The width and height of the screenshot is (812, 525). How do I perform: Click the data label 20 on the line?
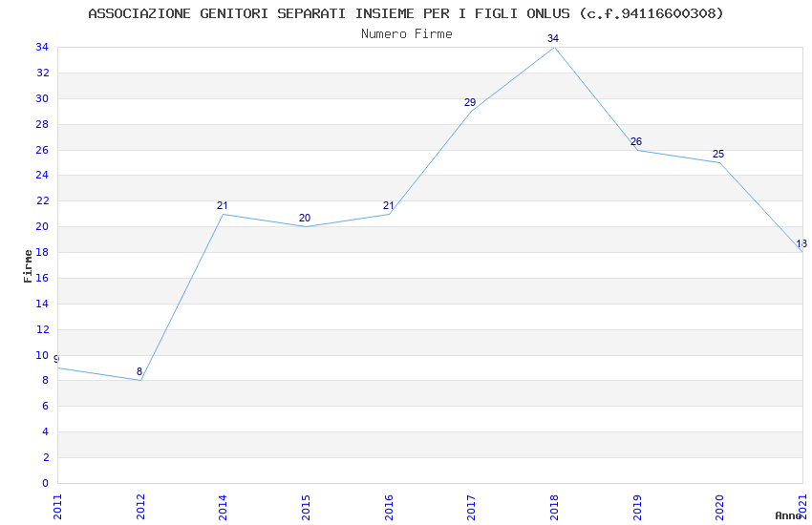[305, 218]
